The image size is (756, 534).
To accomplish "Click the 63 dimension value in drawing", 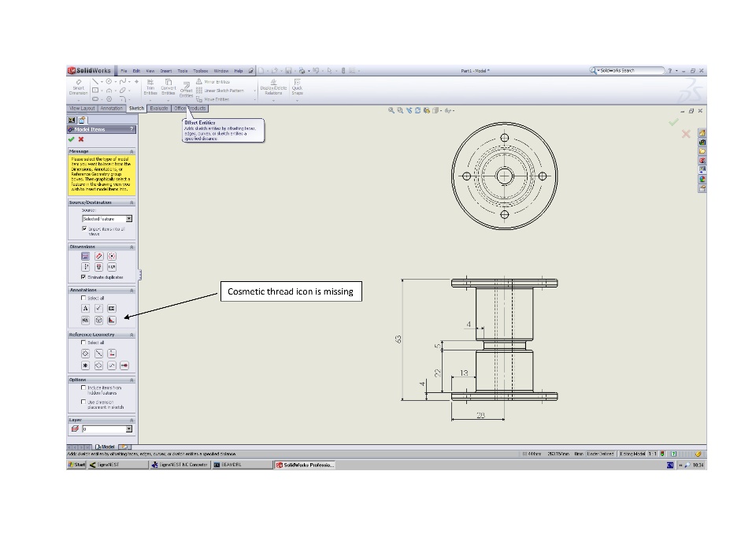I will [398, 339].
